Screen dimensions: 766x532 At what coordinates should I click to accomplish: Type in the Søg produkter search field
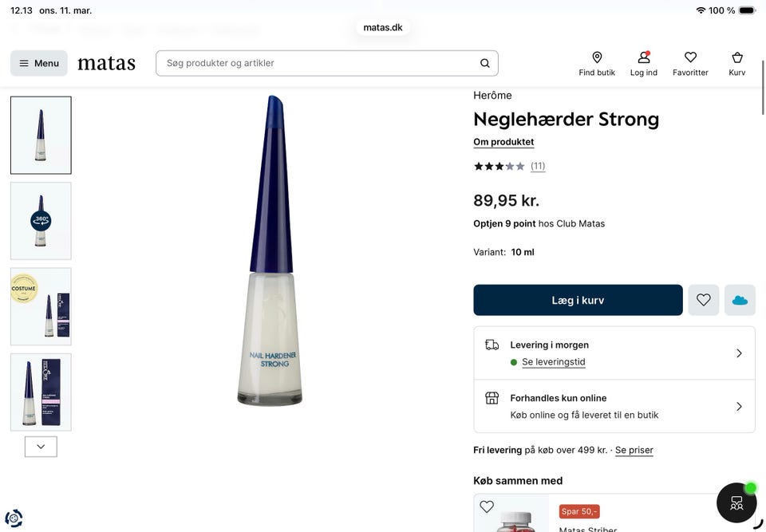[319, 63]
